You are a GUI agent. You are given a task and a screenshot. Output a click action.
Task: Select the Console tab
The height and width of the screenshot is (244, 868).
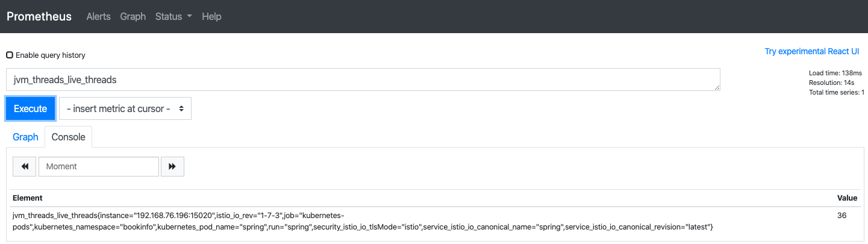click(68, 137)
